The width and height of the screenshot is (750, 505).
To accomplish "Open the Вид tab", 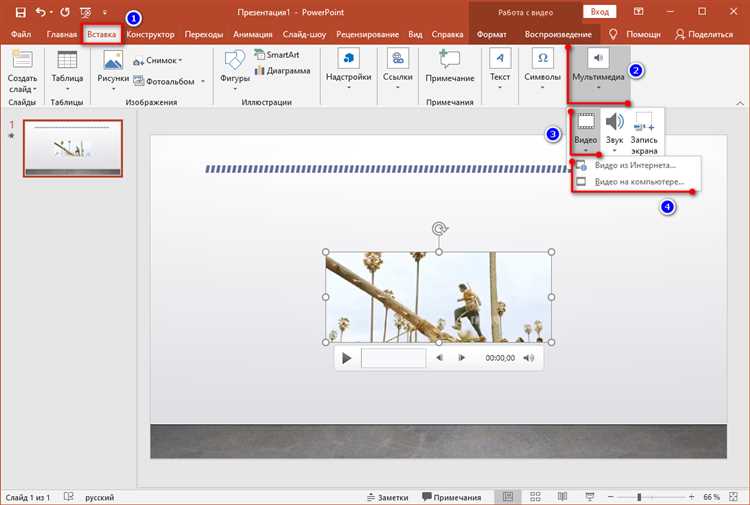I will click(x=415, y=34).
